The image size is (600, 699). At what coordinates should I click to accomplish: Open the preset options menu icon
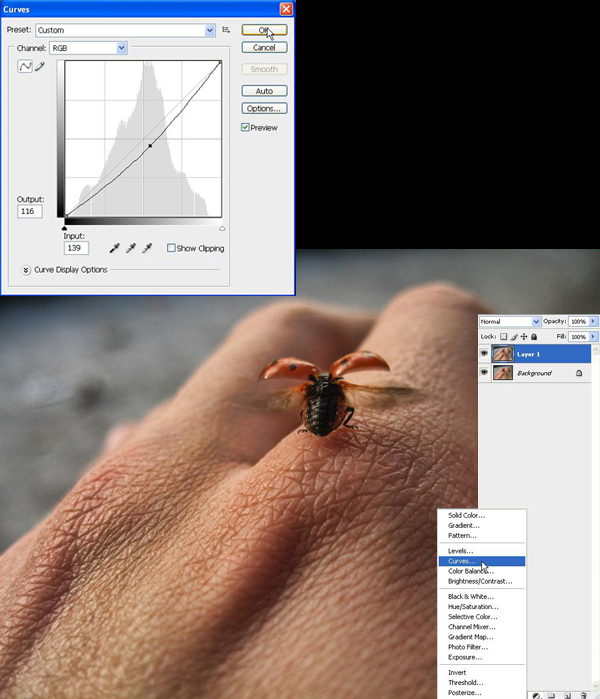226,30
